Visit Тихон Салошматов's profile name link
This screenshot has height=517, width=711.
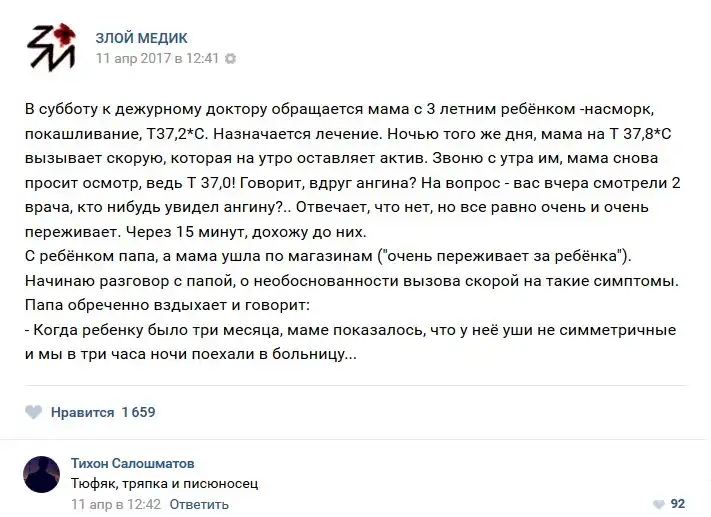[133, 463]
